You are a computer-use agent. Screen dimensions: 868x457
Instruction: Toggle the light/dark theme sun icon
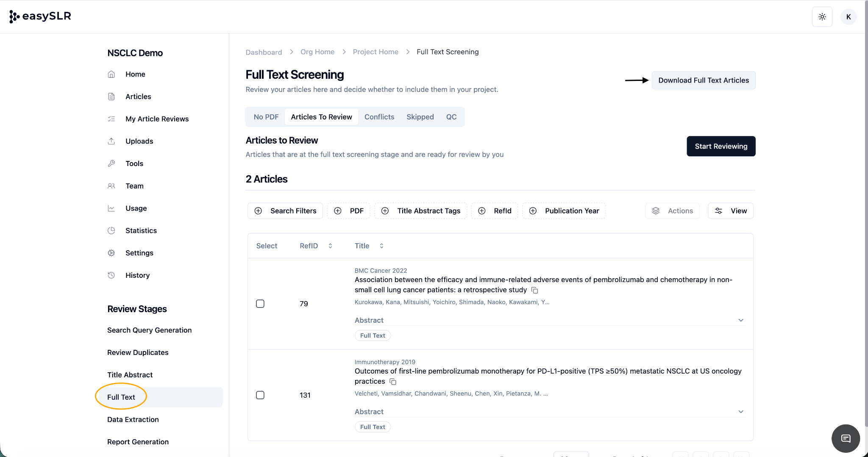(x=822, y=17)
